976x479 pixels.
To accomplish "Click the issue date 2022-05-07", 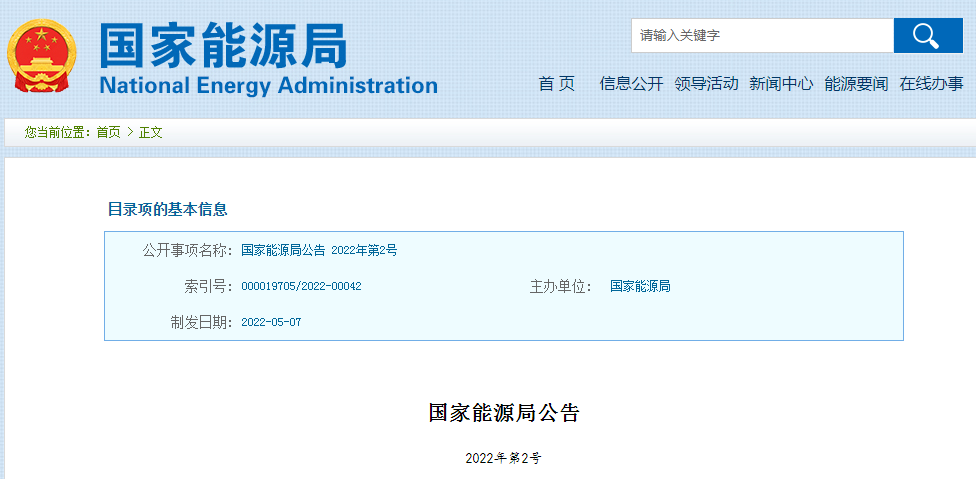I will (271, 322).
